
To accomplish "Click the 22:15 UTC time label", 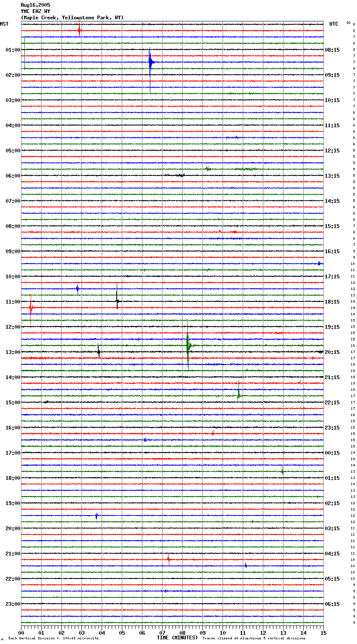I will [x=332, y=403].
